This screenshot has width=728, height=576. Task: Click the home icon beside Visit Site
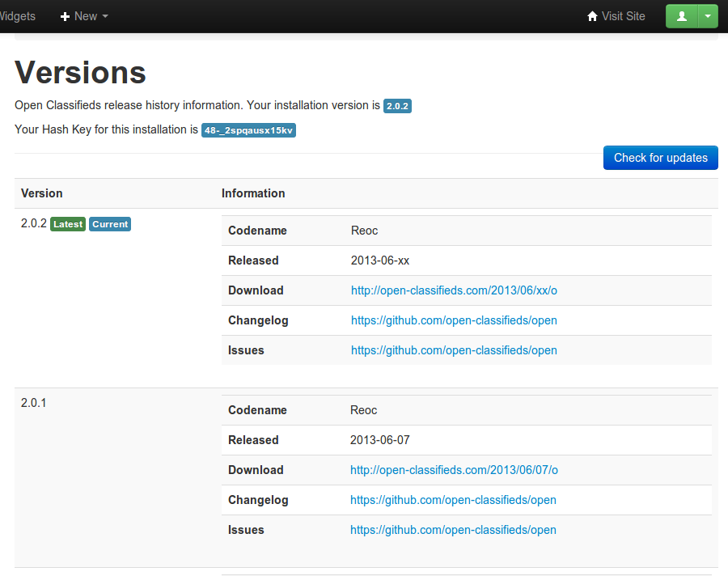click(x=592, y=16)
